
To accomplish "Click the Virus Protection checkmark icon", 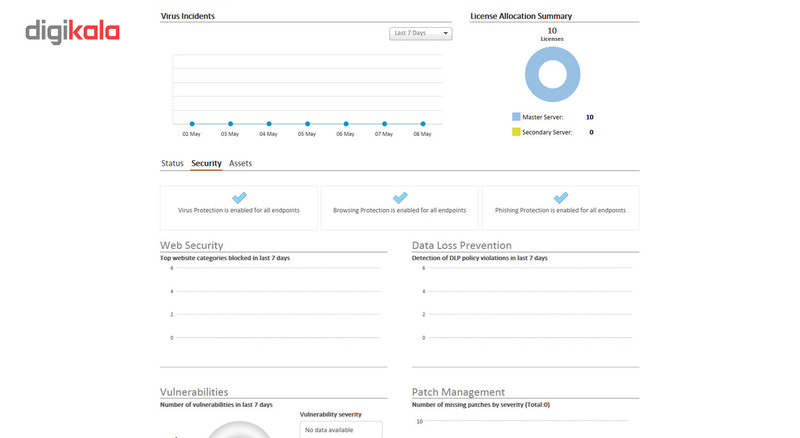I will 239,198.
